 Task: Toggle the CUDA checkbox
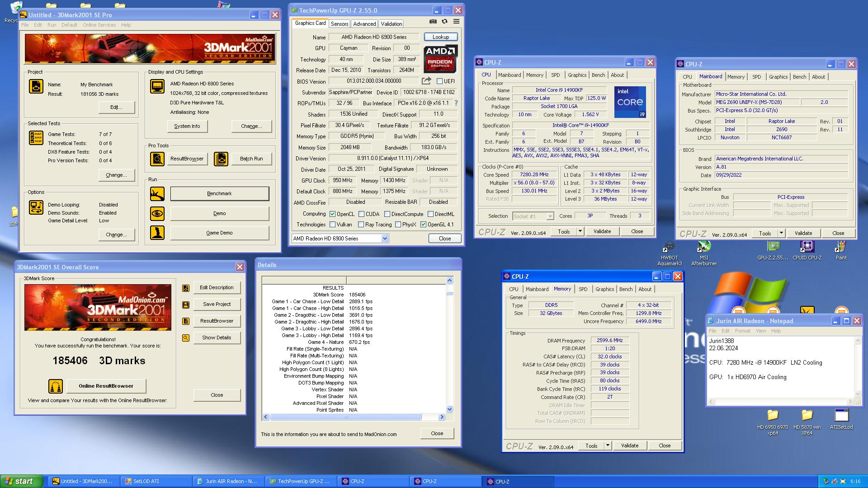362,214
